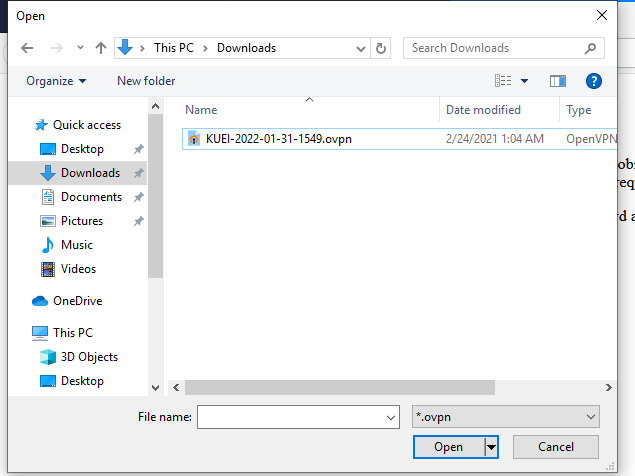
Task: Select Documents in Quick access
Action: pos(91,197)
